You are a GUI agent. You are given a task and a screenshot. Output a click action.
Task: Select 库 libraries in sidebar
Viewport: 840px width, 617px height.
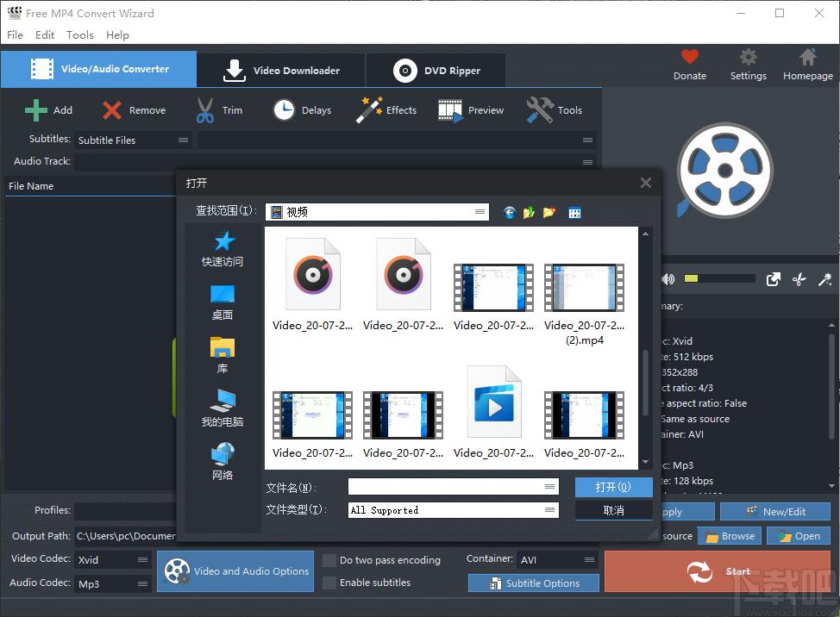pyautogui.click(x=223, y=356)
